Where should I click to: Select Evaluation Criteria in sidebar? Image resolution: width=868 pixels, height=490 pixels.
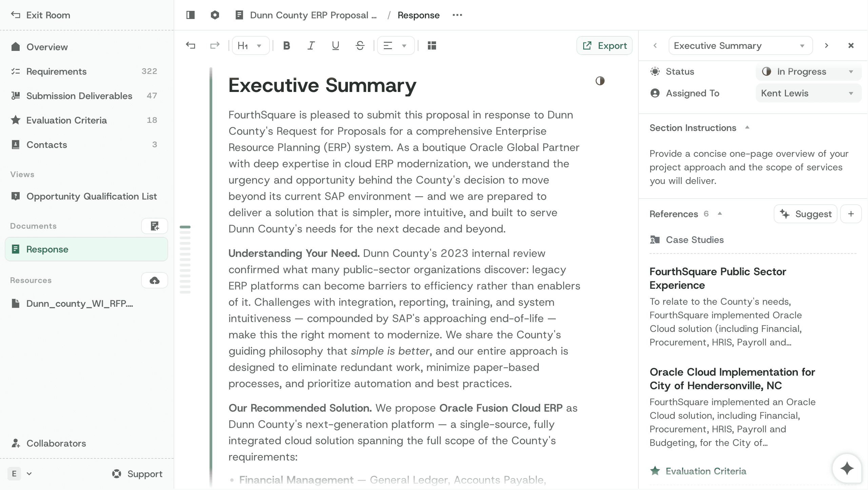pyautogui.click(x=66, y=120)
